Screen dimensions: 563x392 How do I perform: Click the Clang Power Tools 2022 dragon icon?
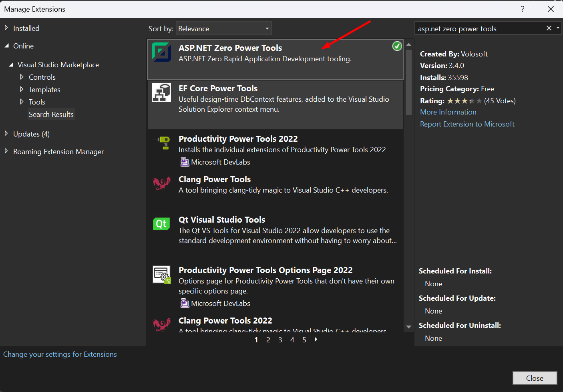coord(162,324)
